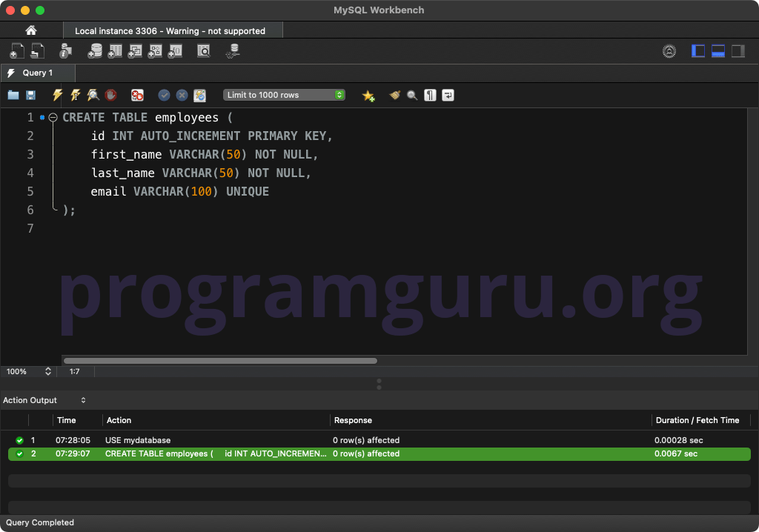Screen dimensions: 759x532
Task: Run EXPLAIN on current statement
Action: click(x=93, y=95)
